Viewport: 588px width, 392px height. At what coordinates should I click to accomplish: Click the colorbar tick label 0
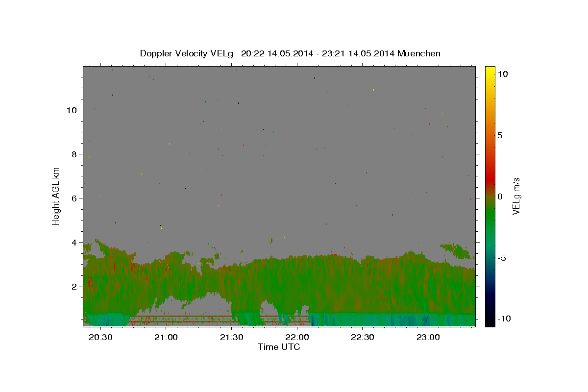[500, 196]
